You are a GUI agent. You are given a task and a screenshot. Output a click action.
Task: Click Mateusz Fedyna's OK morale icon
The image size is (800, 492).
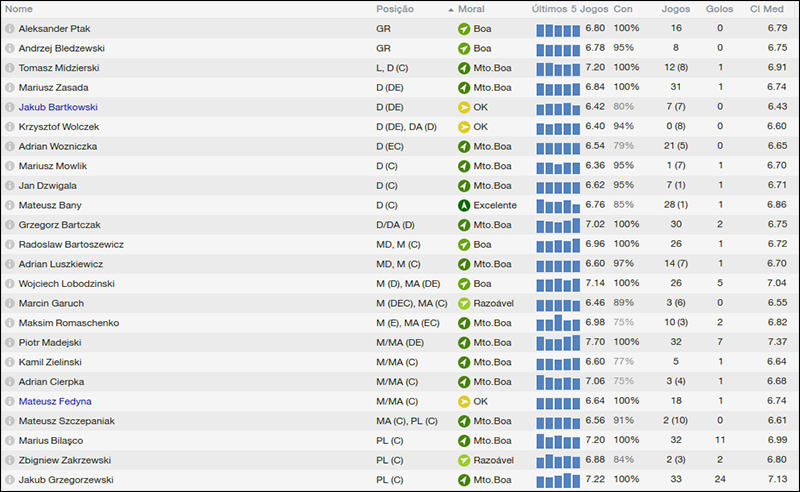coord(463,401)
